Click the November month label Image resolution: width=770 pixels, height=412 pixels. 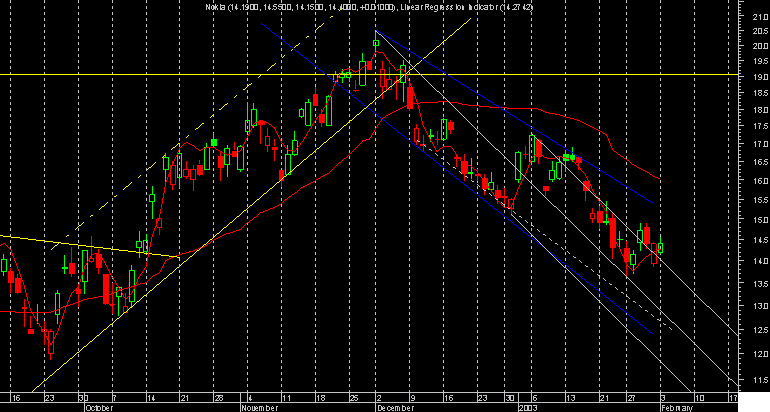point(260,408)
